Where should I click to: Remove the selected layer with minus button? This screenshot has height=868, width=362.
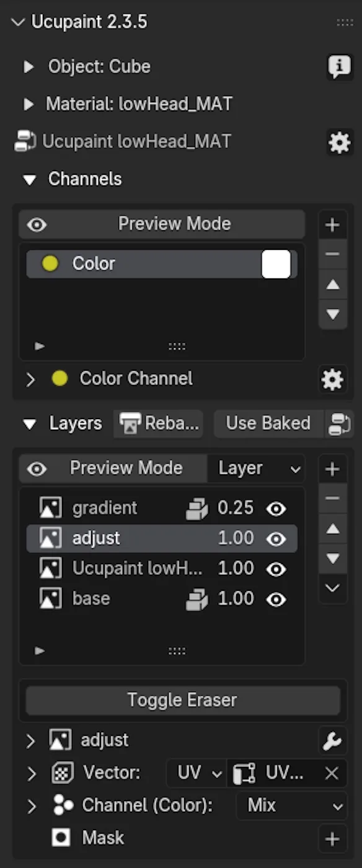click(333, 499)
